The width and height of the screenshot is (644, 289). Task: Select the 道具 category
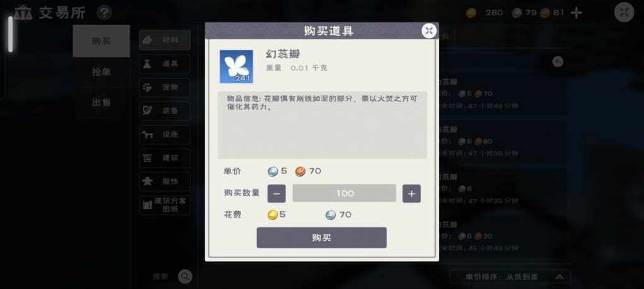point(165,64)
